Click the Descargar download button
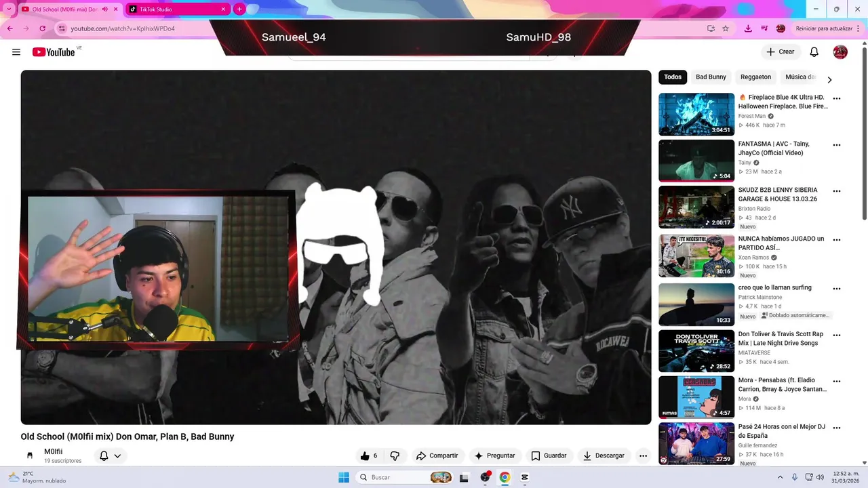This screenshot has height=488, width=868. (604, 456)
